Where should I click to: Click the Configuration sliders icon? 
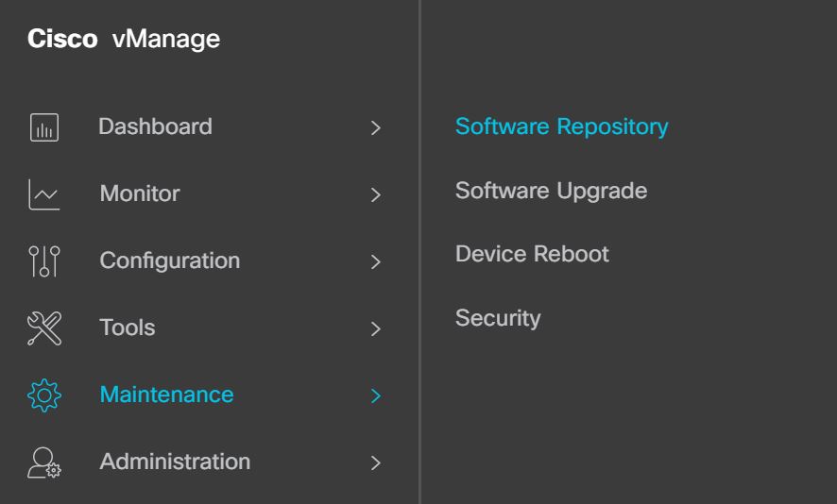click(44, 261)
